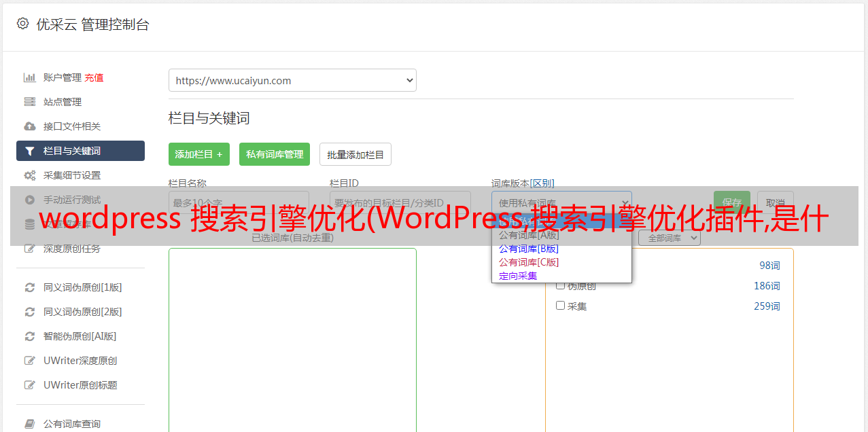Select 定向采集 option in the dropdown list

coord(518,276)
